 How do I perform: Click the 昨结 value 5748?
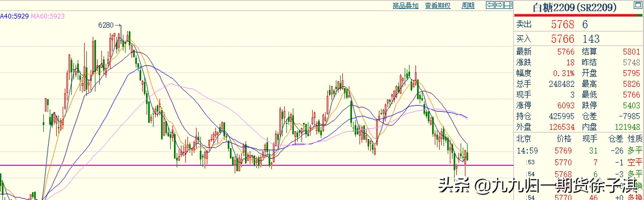click(x=631, y=62)
